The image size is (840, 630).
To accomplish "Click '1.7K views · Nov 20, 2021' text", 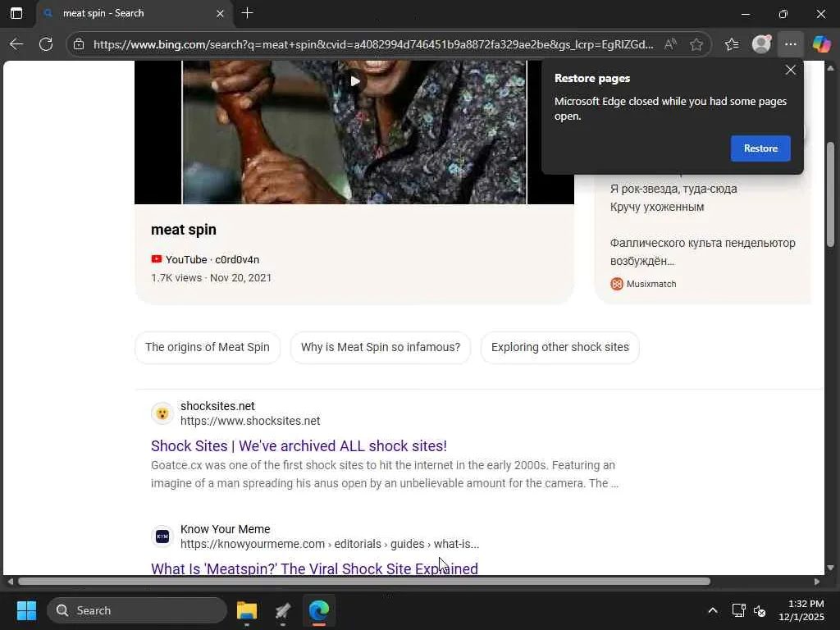I will 211,277.
